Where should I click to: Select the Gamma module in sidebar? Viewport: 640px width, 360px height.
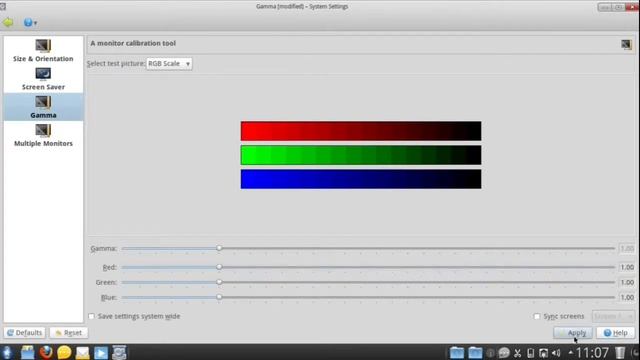[43, 107]
